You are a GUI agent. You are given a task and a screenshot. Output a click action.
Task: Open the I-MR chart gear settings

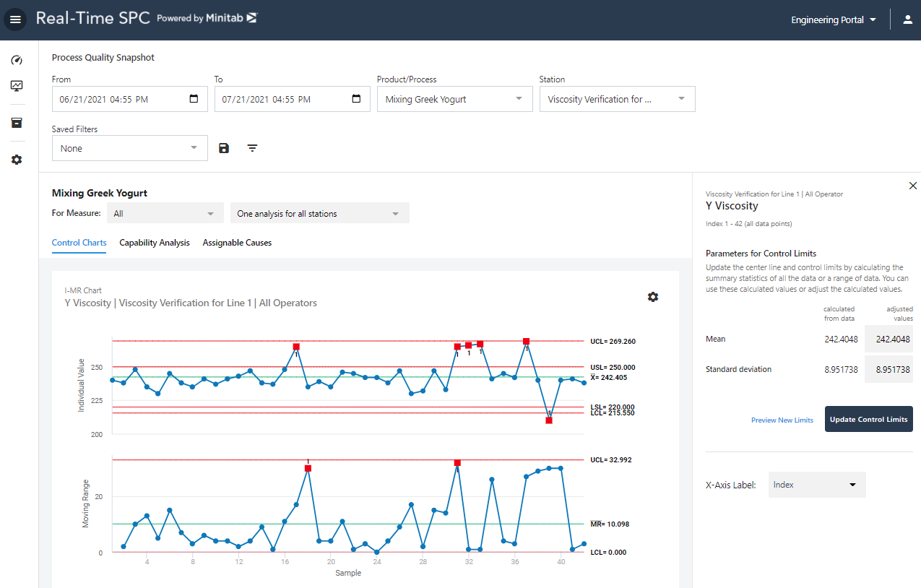coord(653,297)
